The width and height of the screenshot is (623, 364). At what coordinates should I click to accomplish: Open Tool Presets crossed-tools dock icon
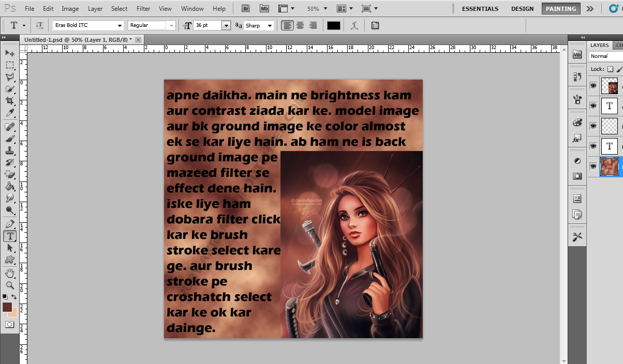coord(577,236)
